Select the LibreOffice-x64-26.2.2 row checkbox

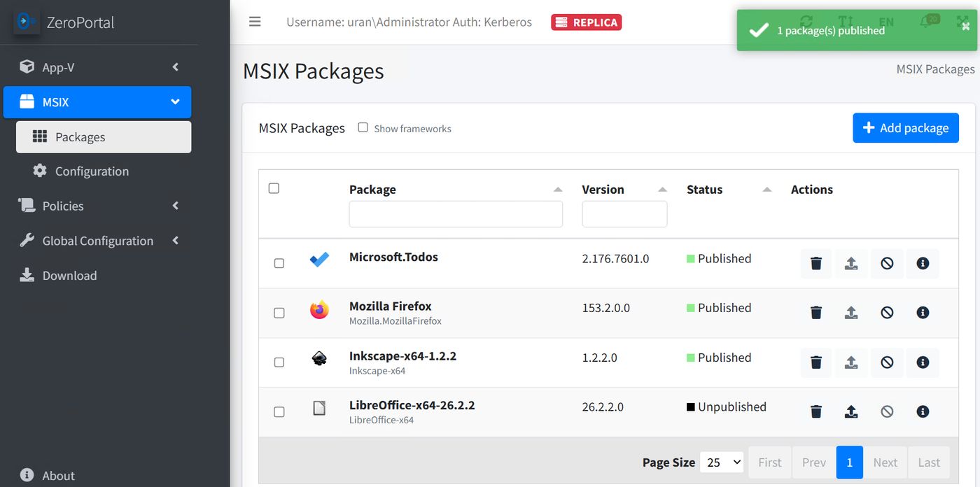[279, 411]
